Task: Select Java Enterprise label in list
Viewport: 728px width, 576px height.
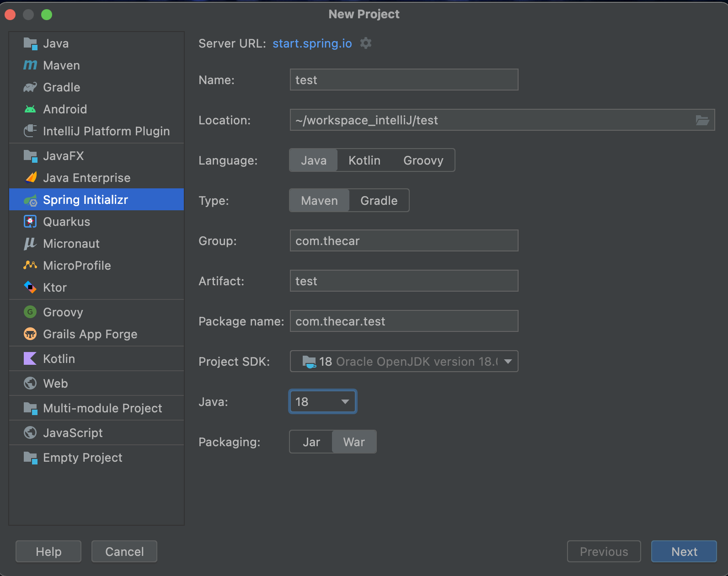Action: coord(87,178)
